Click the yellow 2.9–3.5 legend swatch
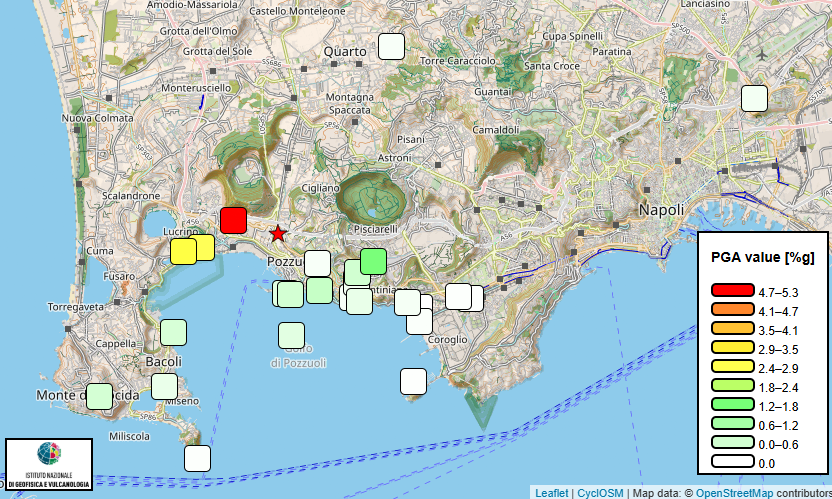 [x=733, y=347]
